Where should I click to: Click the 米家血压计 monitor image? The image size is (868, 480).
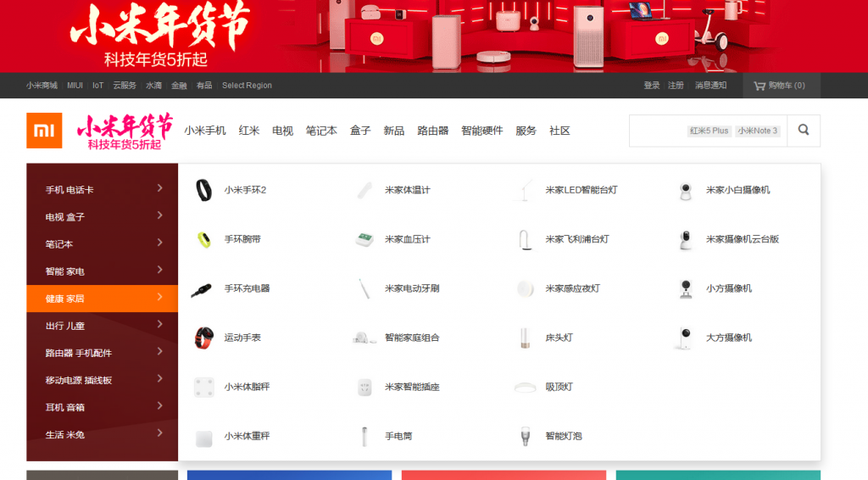coord(364,240)
